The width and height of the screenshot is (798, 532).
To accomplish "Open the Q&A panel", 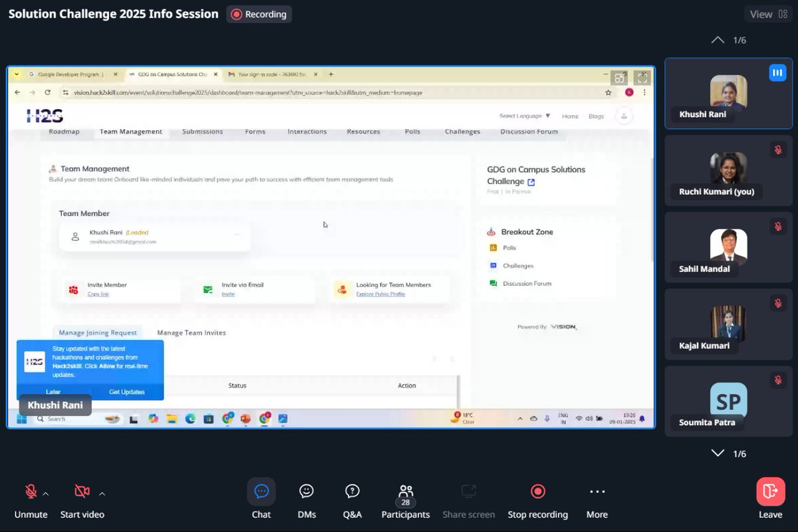I will point(352,499).
